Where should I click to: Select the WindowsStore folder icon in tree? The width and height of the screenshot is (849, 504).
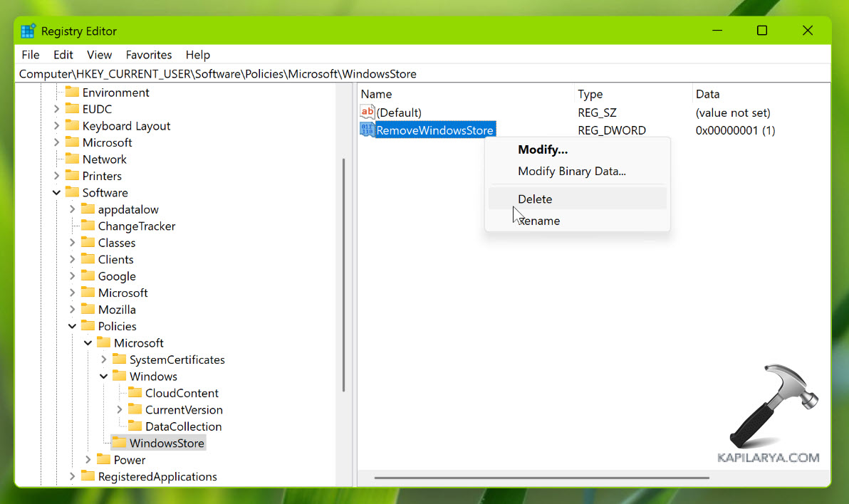click(119, 443)
